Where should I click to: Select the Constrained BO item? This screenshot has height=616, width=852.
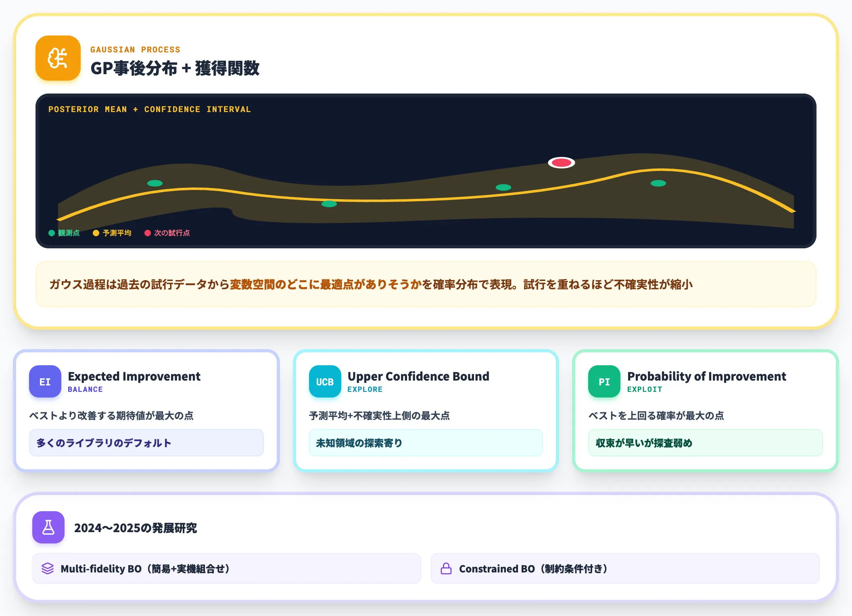625,568
